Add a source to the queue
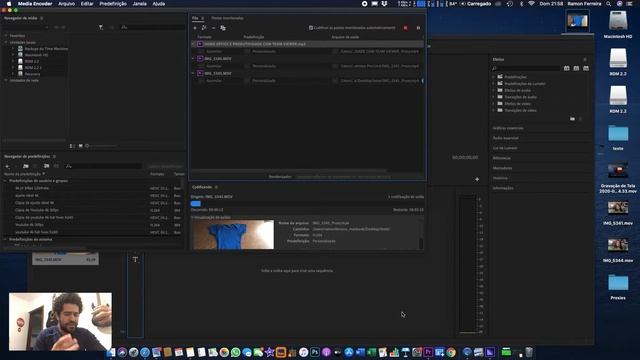This screenshot has height=360, width=640. 195,28
